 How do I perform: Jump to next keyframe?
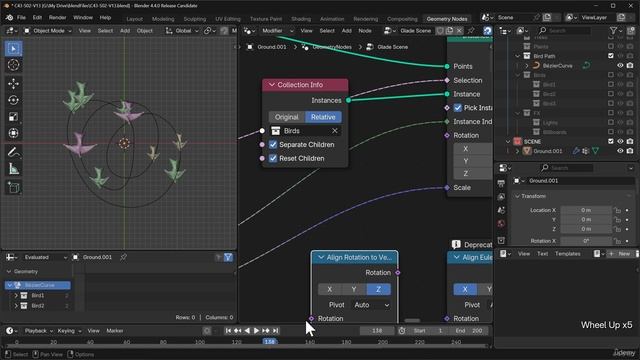[266, 331]
